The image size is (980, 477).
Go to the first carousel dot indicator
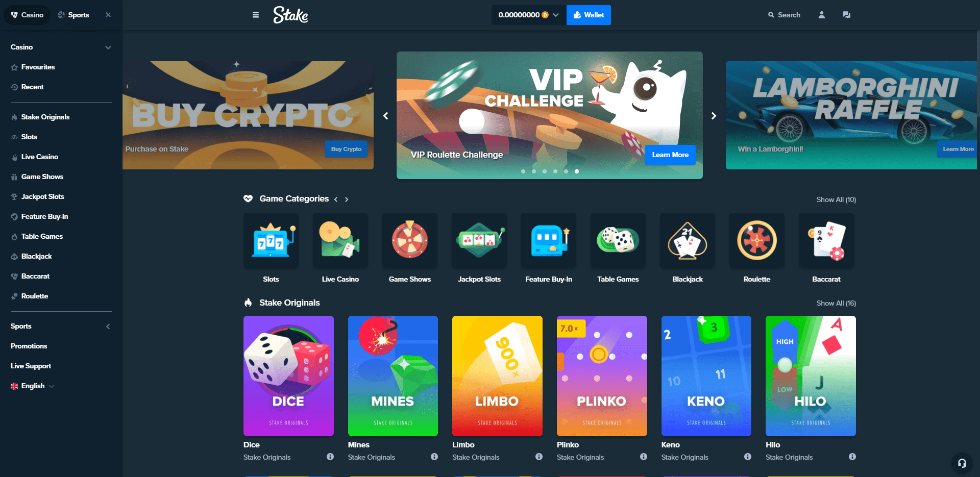point(523,171)
